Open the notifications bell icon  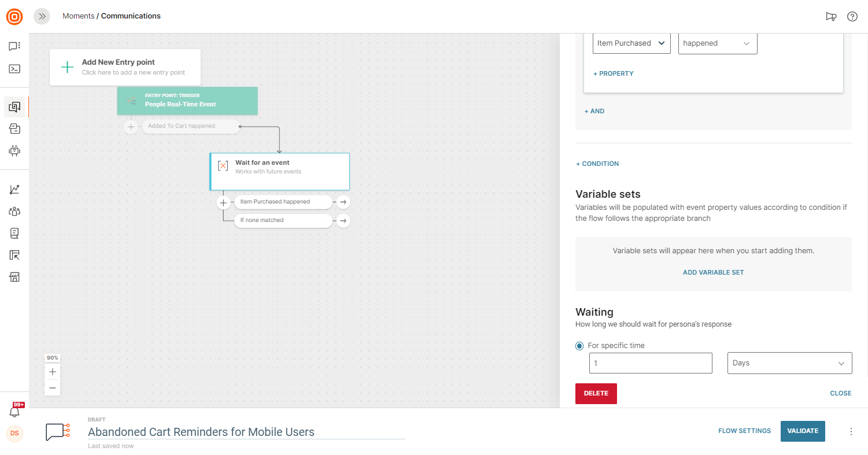pyautogui.click(x=14, y=412)
